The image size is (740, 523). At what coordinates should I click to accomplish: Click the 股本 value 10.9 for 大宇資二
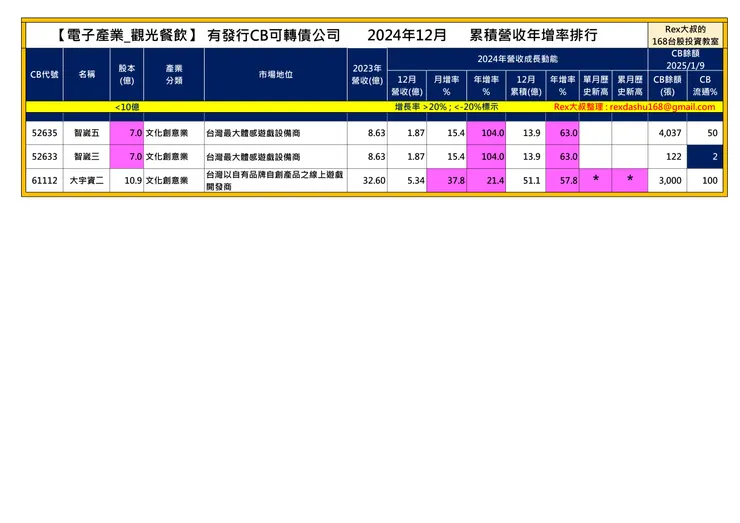click(126, 180)
